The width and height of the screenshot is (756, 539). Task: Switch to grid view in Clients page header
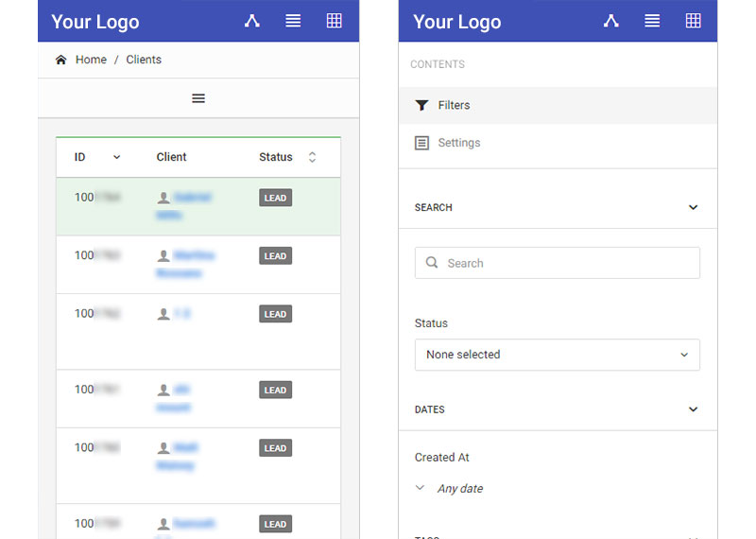click(334, 21)
